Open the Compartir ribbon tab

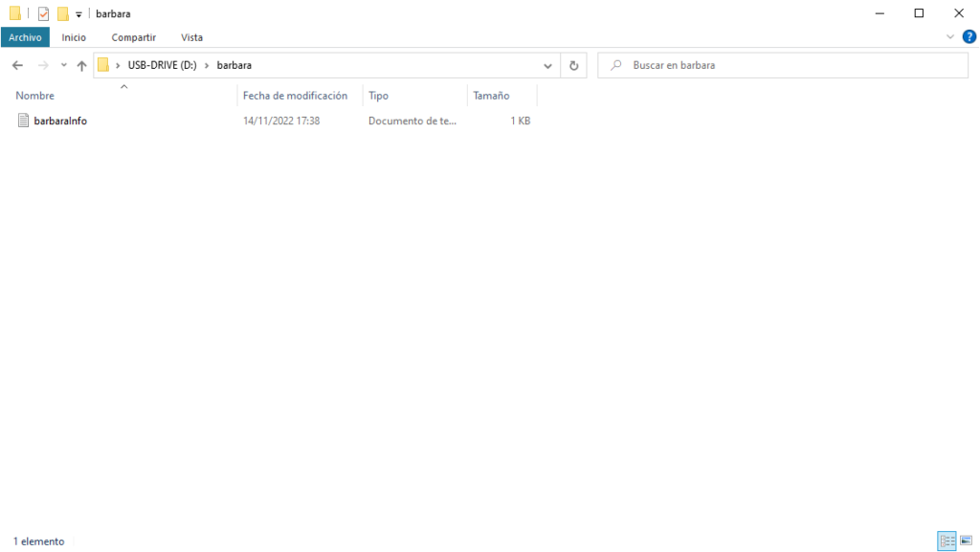pos(133,37)
